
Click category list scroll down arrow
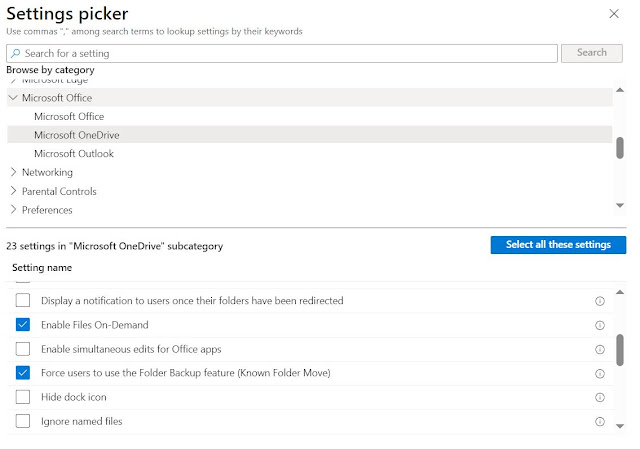(x=620, y=205)
